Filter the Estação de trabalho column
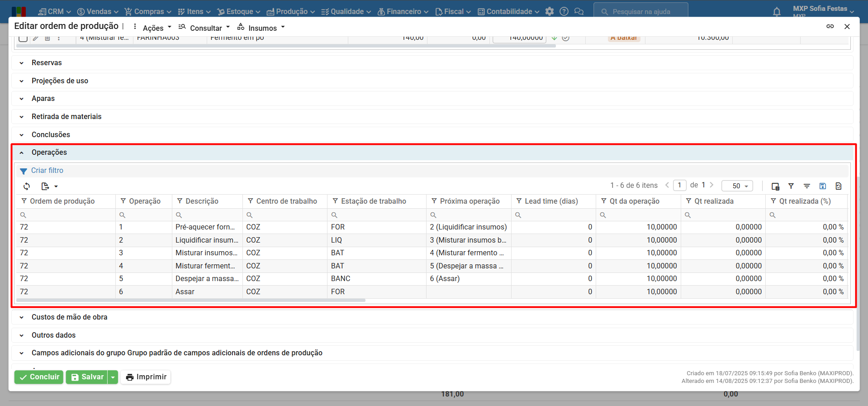Screen dimensions: 868x406 [335, 201]
